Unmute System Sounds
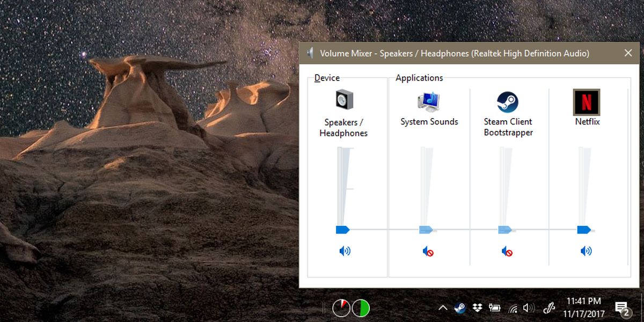 coord(428,251)
